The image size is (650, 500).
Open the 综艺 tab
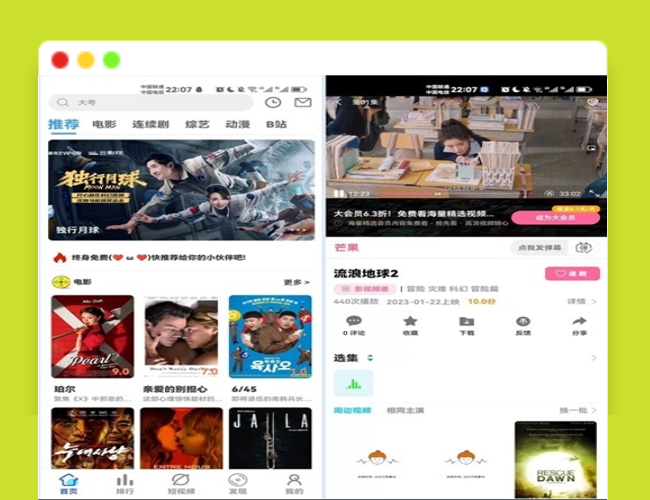click(197, 124)
